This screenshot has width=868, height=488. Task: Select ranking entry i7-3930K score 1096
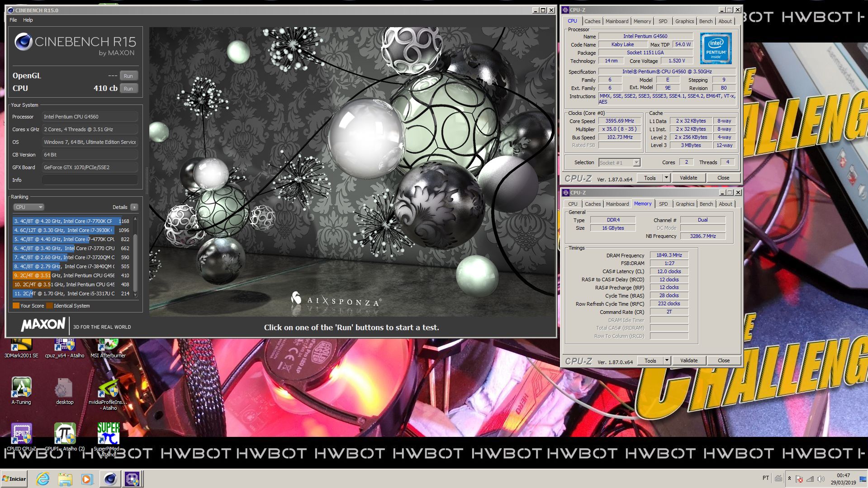(x=71, y=230)
